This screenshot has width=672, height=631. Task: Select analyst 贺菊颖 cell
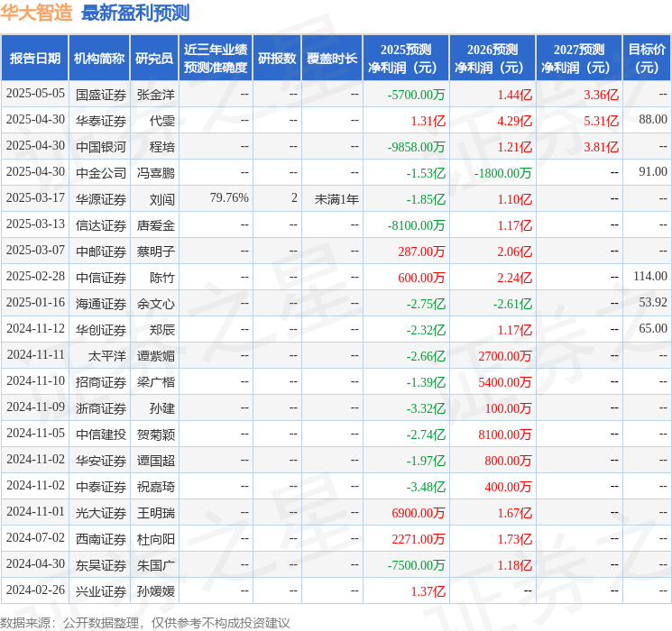[155, 434]
